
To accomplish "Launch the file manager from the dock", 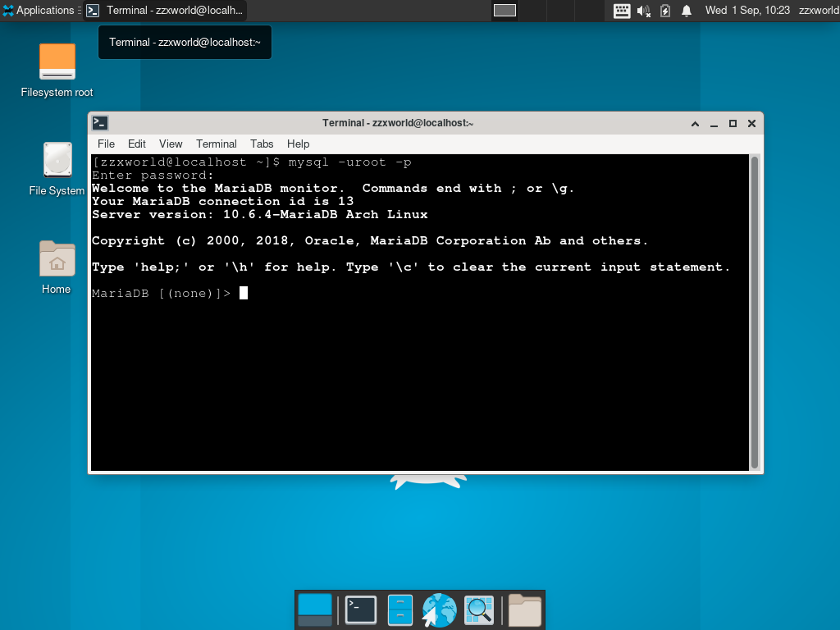I will tap(399, 609).
